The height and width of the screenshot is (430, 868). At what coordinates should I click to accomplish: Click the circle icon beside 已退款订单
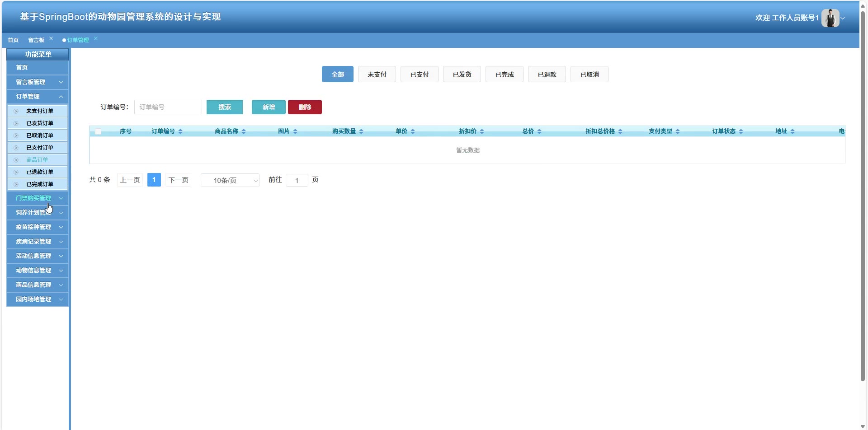(x=16, y=172)
